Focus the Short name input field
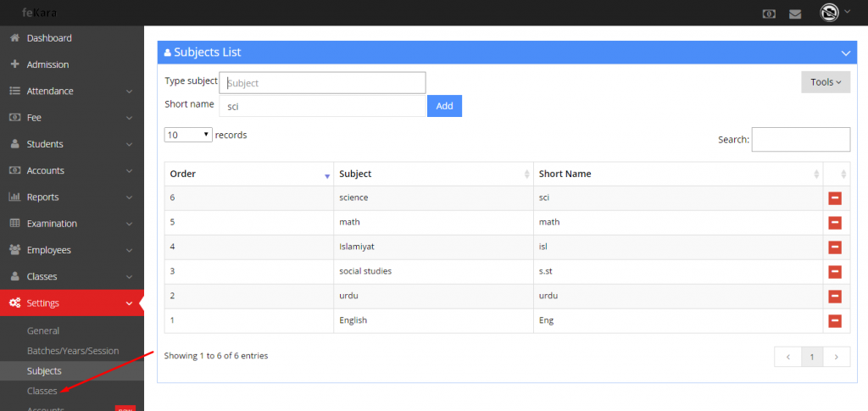Viewport: 868px width, 411px height. tap(323, 106)
